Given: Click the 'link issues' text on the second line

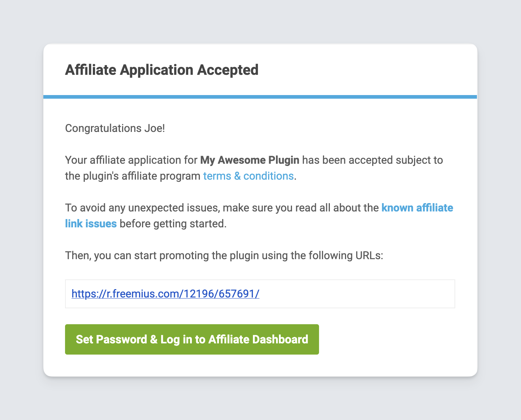Looking at the screenshot, I should pyautogui.click(x=91, y=224).
